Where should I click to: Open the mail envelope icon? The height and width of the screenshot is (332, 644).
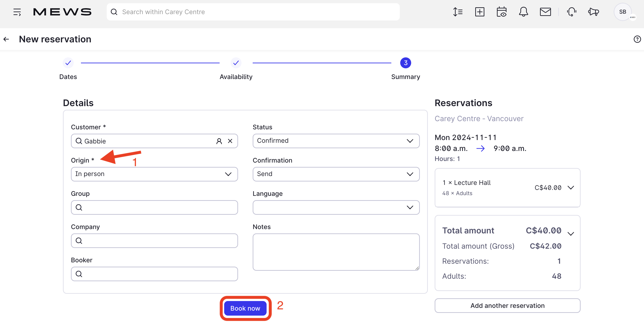click(545, 12)
